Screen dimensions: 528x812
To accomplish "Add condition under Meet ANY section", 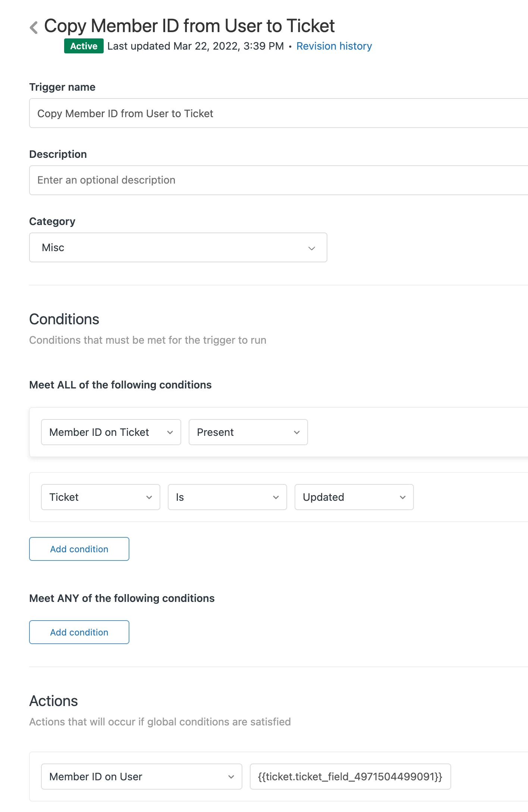I will tap(79, 632).
